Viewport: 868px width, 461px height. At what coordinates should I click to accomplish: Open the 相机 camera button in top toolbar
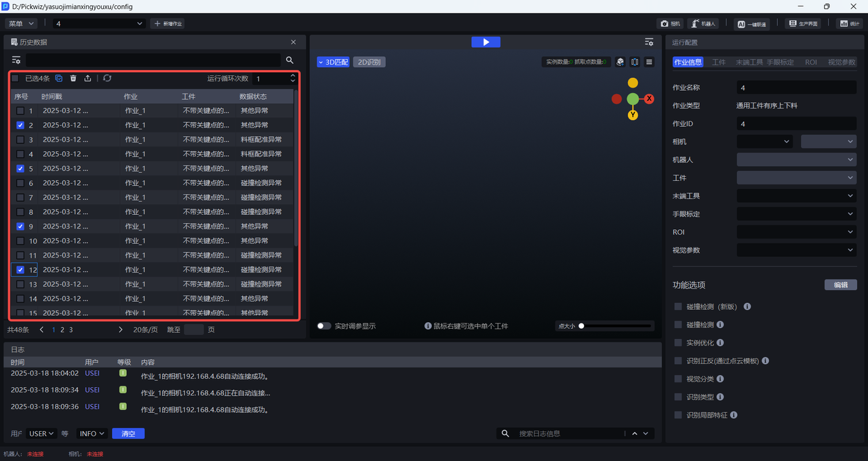(x=670, y=24)
